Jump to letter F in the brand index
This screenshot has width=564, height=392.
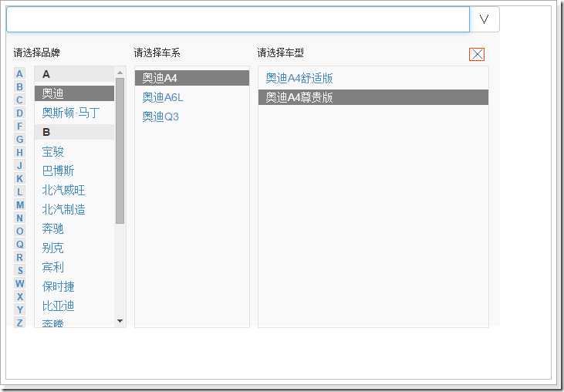tap(19, 127)
